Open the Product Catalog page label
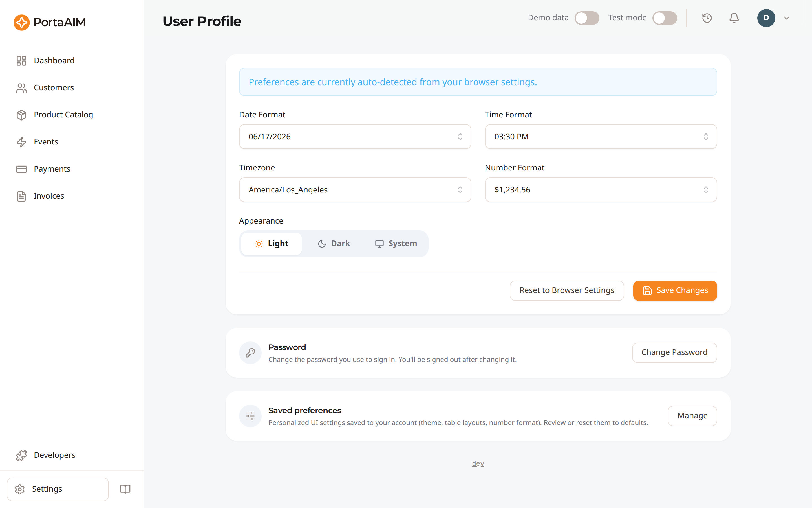 point(63,115)
